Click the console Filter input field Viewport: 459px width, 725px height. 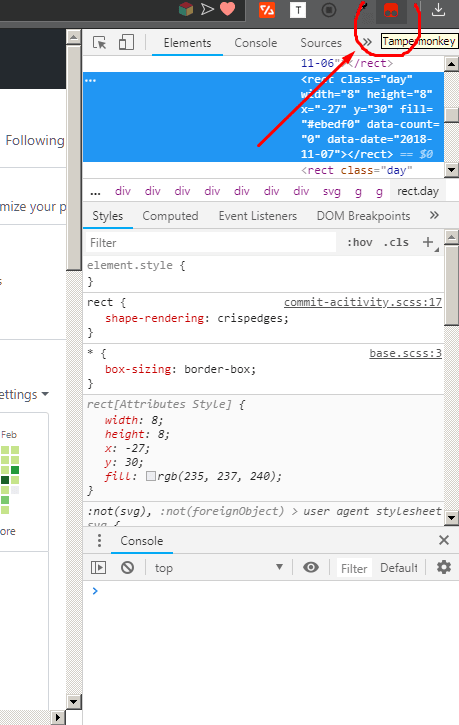pos(354,568)
